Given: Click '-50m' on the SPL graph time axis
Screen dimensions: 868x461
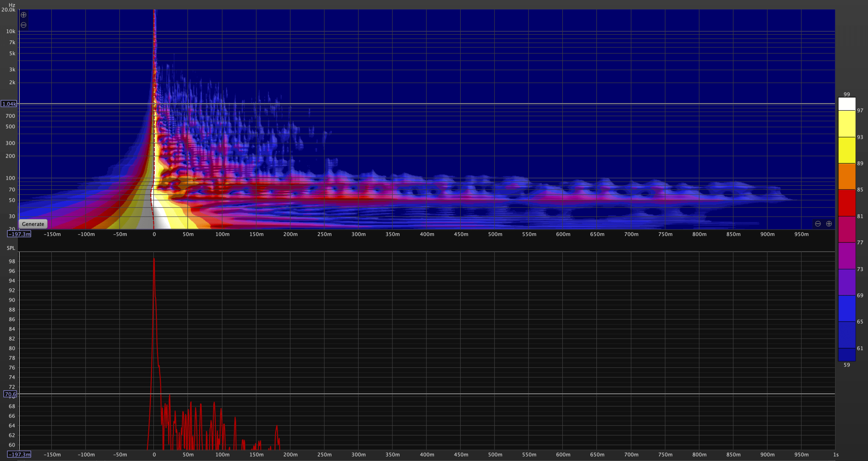Looking at the screenshot, I should (120, 455).
